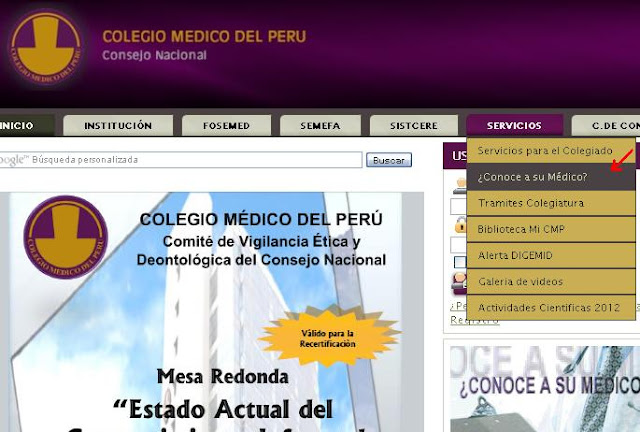Screen dimensions: 640x432
Task: Click the Buscar button
Action: [389, 160]
